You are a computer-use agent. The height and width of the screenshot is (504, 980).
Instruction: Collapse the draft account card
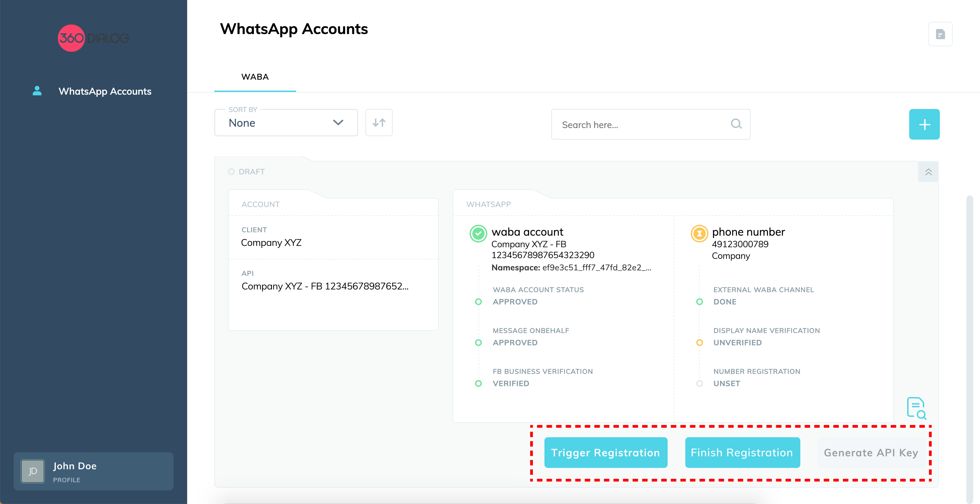928,172
